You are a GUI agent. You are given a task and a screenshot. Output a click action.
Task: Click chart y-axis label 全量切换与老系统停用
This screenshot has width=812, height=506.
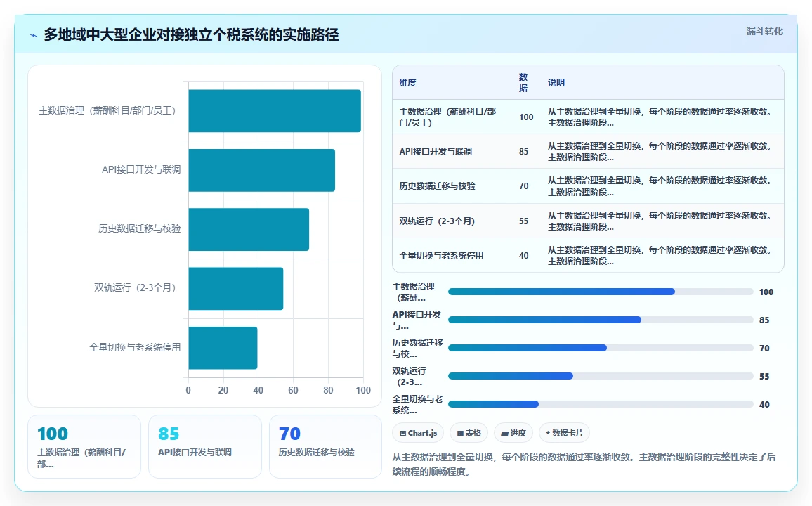pyautogui.click(x=135, y=347)
